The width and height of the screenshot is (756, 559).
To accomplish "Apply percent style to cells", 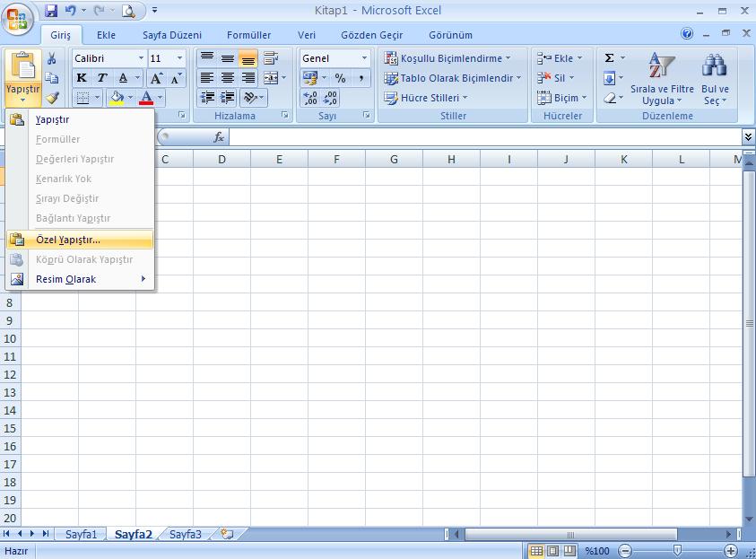I will click(341, 78).
